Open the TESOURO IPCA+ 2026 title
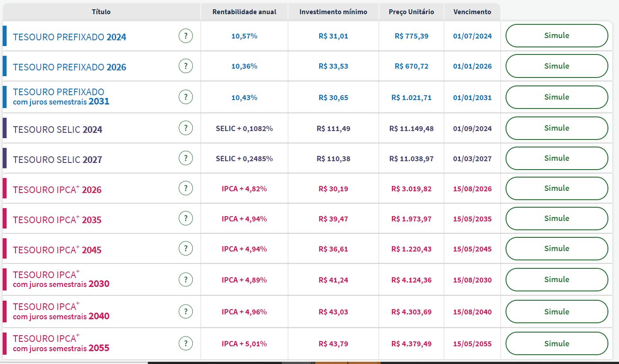Image resolution: width=619 pixels, height=364 pixels. click(x=57, y=190)
